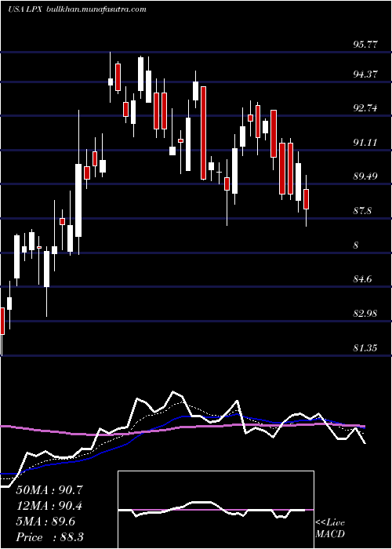Click the tall red candle beside the 94.37 white candle
This screenshot has width=392, height=549.
tap(203, 133)
